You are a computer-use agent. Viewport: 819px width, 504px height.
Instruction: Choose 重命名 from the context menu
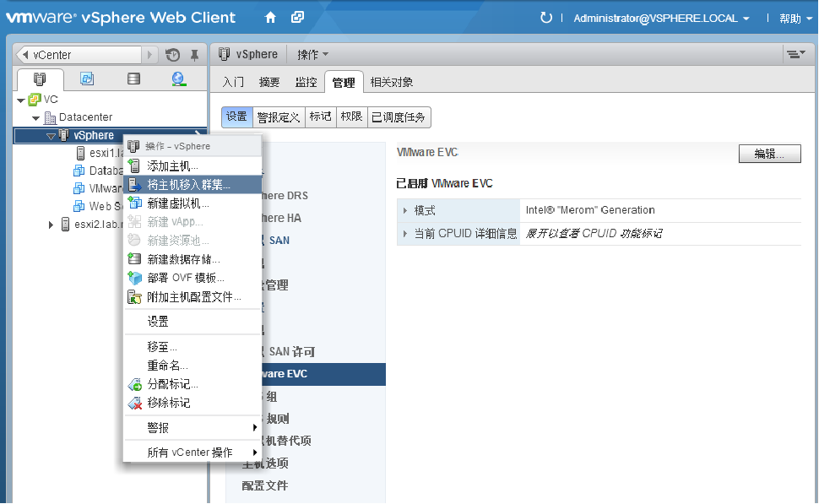[193, 366]
